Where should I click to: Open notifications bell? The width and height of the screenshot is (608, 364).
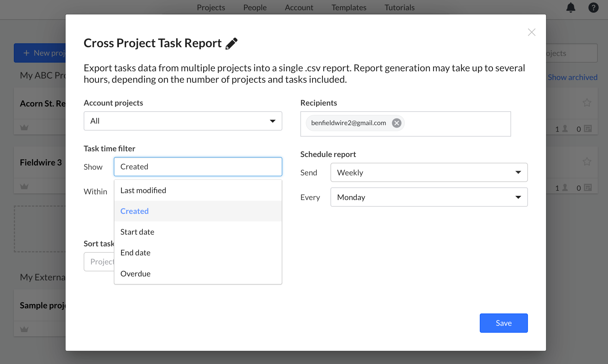tap(571, 7)
